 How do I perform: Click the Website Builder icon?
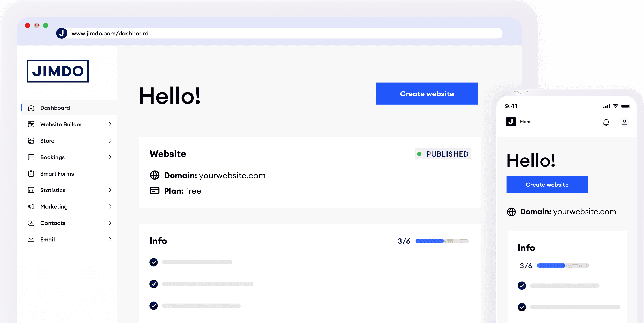tap(31, 124)
